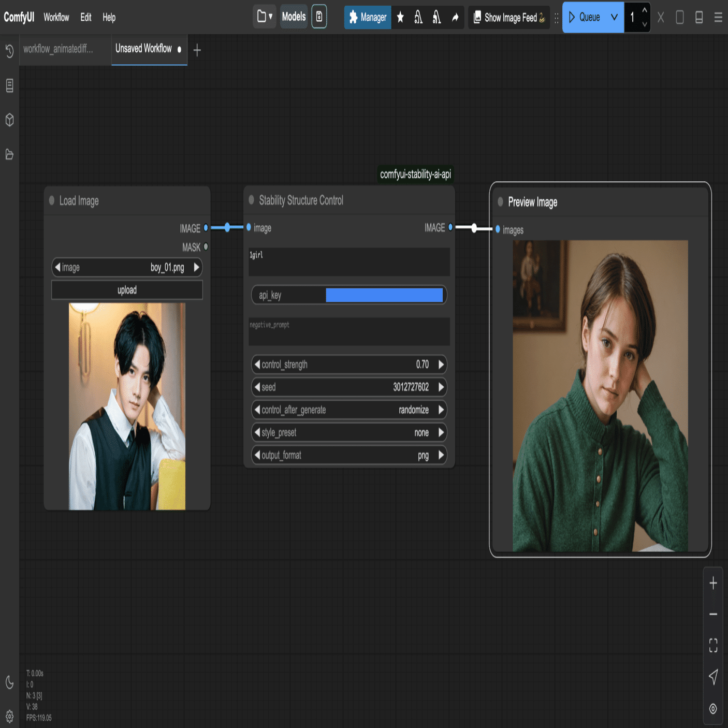
Task: Click the hamburger menu icon at top right
Action: [x=718, y=18]
